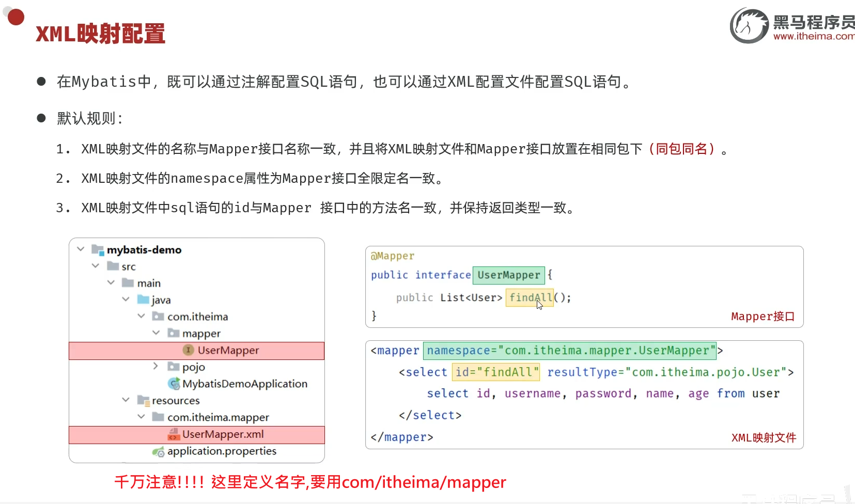Expand the pojo package chevron

pos(156,366)
